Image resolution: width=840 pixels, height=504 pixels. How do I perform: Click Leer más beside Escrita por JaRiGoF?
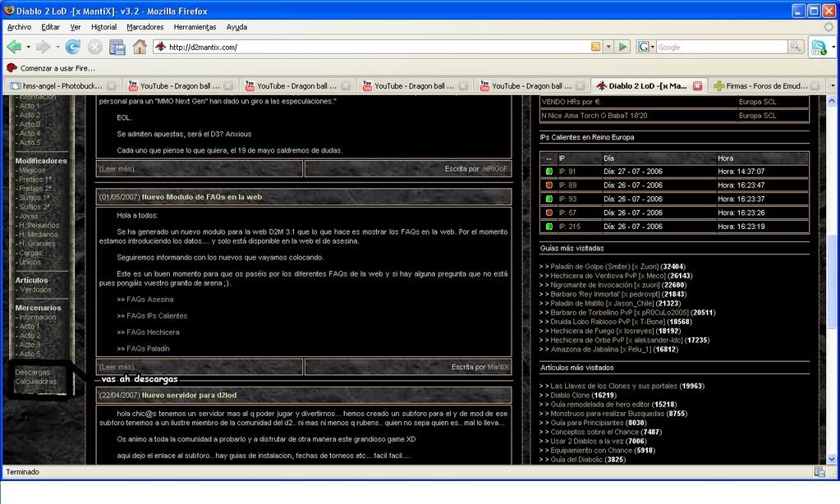click(117, 169)
